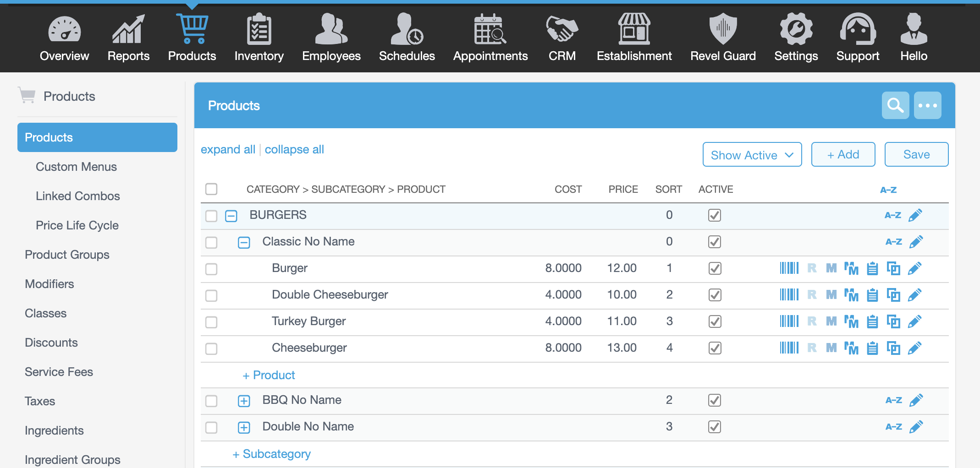Click the Save button
This screenshot has width=980, height=468.
click(x=916, y=155)
